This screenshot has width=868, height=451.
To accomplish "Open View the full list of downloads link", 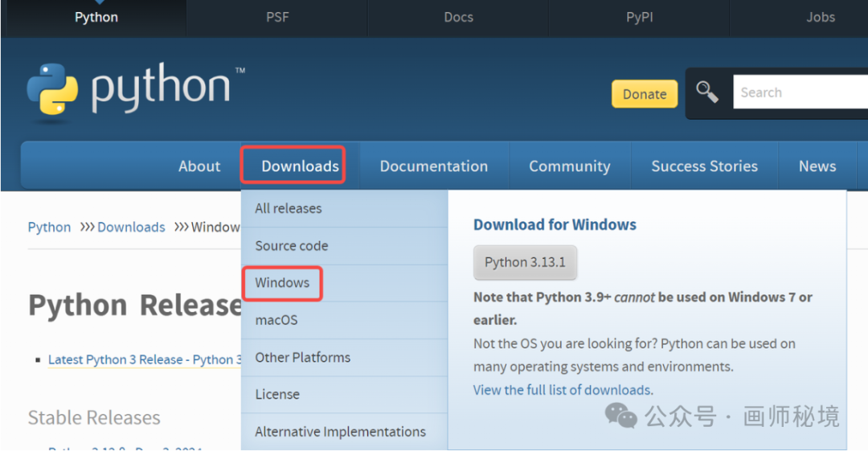I will 563,390.
